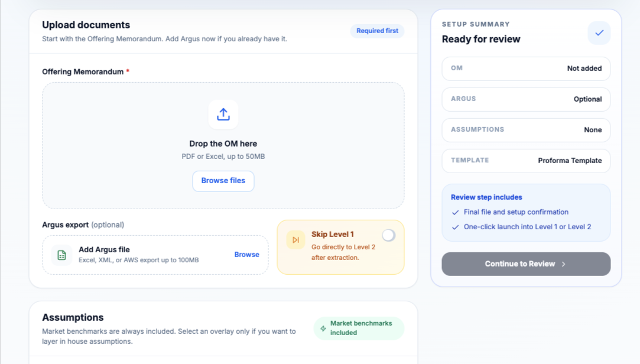Image resolution: width=640 pixels, height=364 pixels.
Task: Open the Assumptions None summary row
Action: pos(525,130)
